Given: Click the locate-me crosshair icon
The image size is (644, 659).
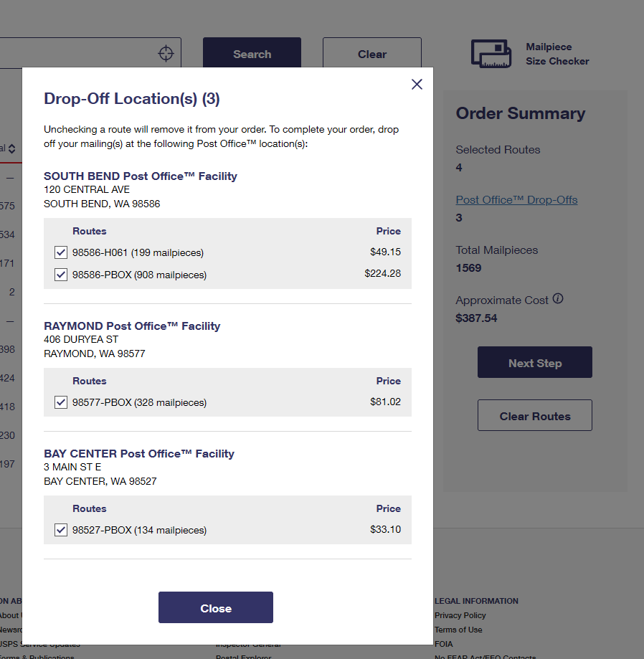Looking at the screenshot, I should point(166,53).
